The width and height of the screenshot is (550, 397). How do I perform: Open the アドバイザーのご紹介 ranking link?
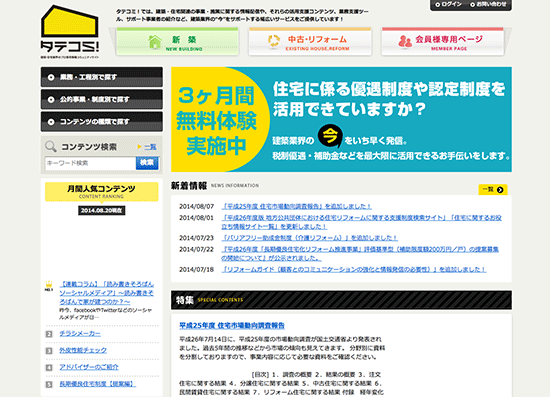pos(89,367)
